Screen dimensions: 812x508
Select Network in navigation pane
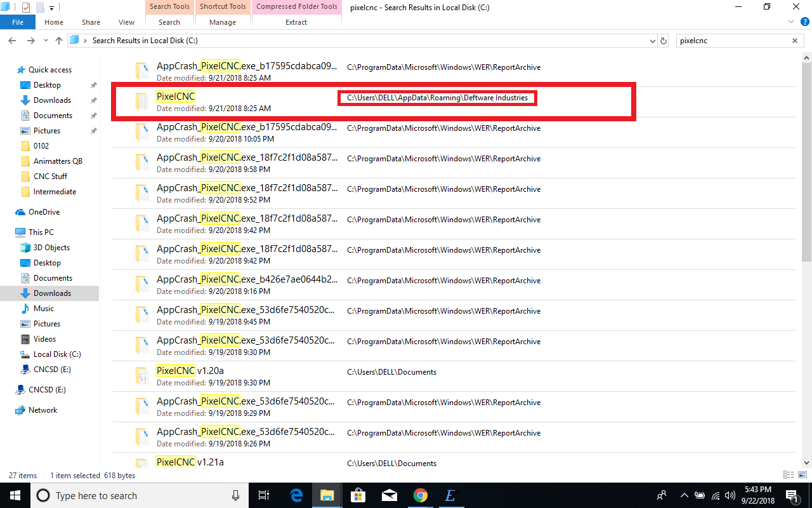point(43,410)
